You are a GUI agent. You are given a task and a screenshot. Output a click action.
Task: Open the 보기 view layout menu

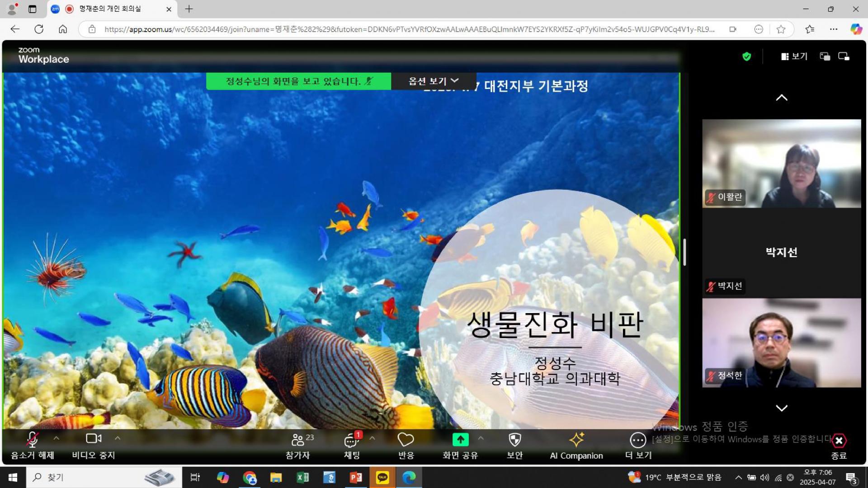(794, 56)
